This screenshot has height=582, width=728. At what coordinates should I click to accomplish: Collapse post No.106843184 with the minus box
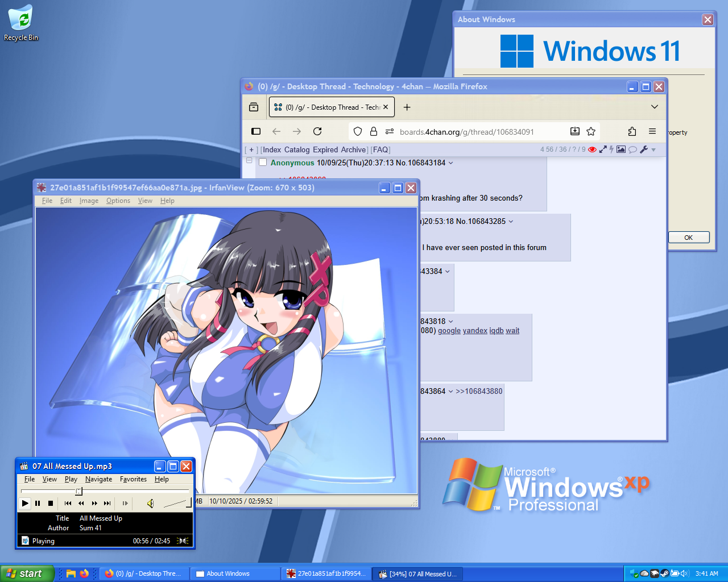(x=249, y=161)
